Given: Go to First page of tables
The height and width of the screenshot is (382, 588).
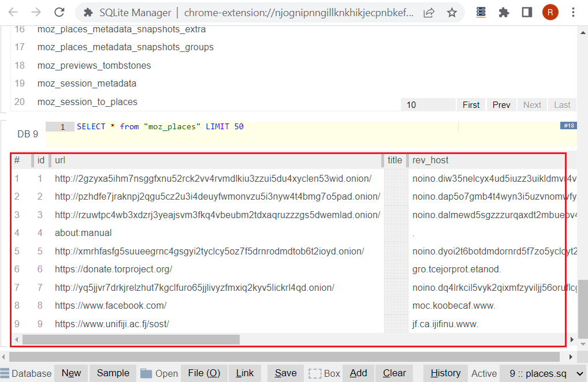Looking at the screenshot, I should coord(471,105).
